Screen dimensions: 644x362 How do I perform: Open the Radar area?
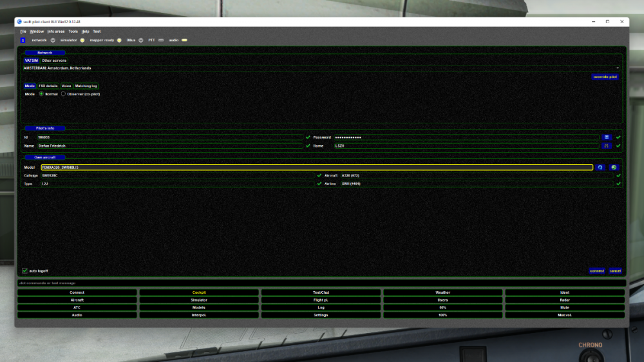(565, 300)
